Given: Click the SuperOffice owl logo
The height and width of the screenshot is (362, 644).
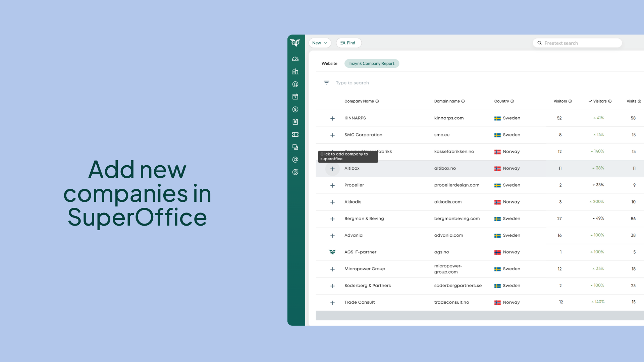Looking at the screenshot, I should [x=295, y=43].
